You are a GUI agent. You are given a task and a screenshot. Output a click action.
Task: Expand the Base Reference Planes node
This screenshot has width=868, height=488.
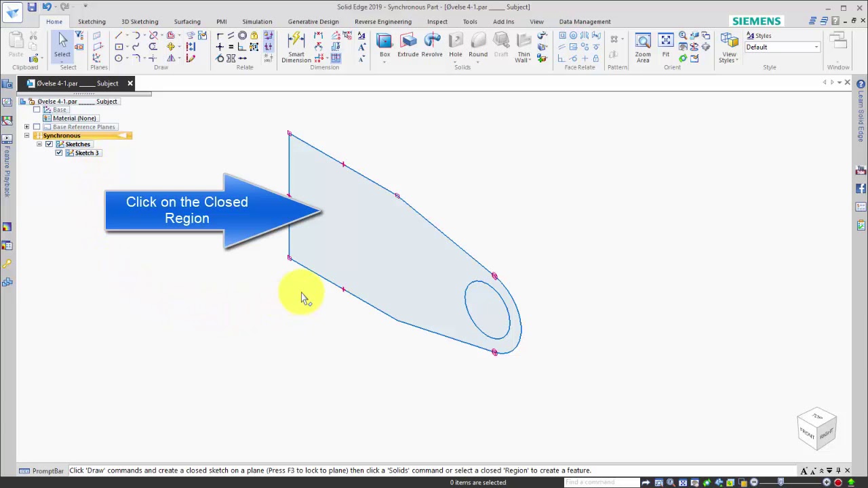click(26, 127)
